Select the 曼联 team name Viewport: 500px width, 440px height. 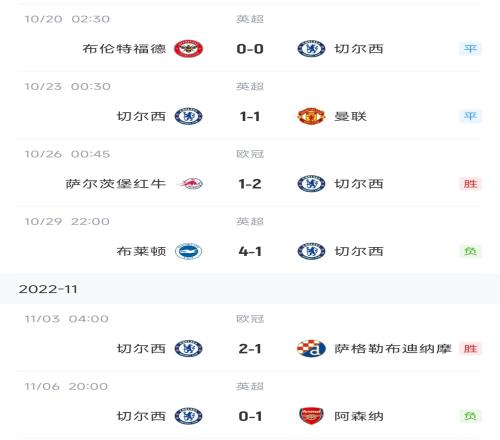click(x=350, y=116)
